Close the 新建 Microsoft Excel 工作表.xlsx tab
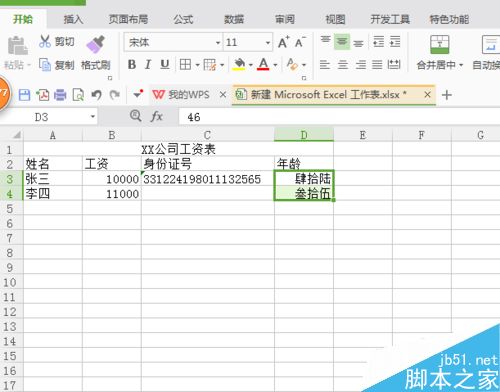 [x=427, y=95]
